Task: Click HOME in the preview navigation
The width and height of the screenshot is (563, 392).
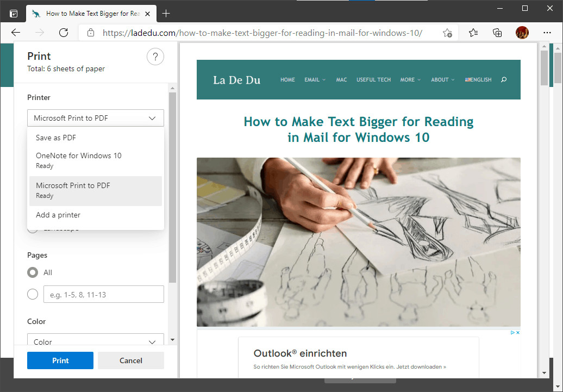Action: [x=287, y=80]
